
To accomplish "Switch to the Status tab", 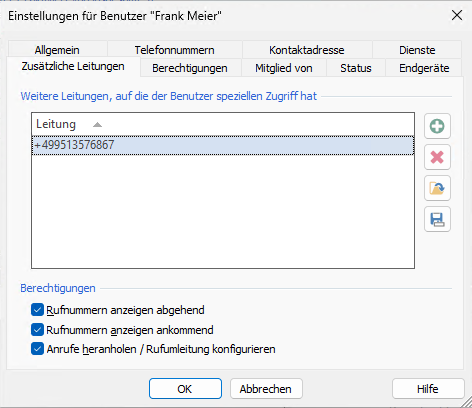I will [356, 68].
